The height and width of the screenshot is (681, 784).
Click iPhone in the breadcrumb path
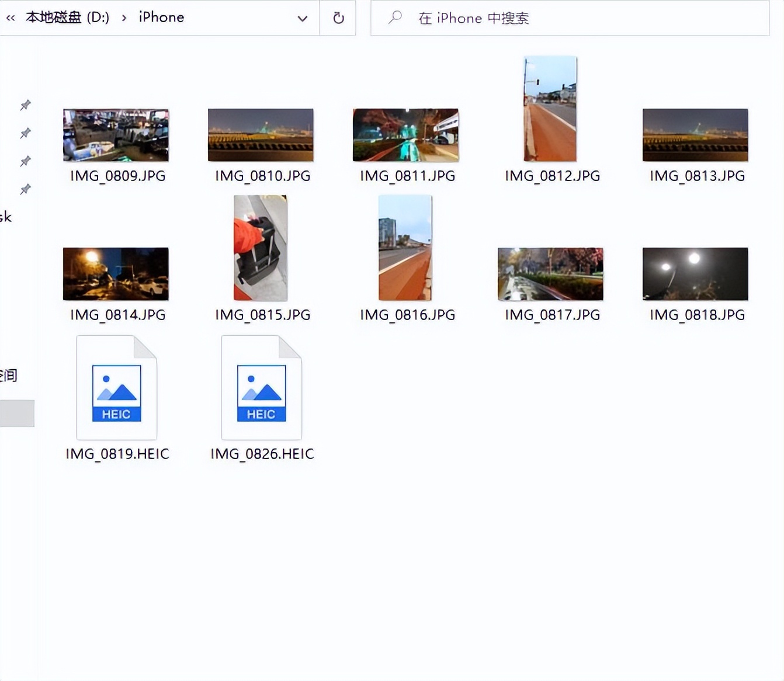161,18
